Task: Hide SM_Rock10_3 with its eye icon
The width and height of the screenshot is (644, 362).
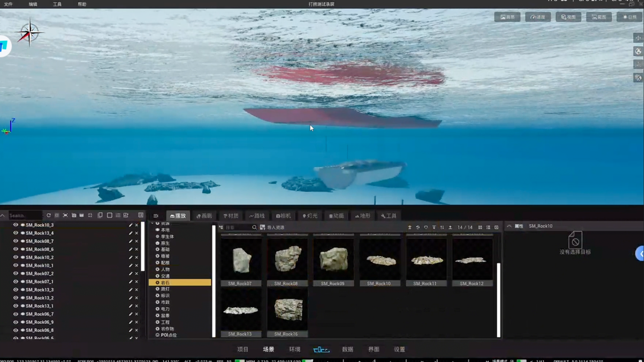Action: pos(15,225)
